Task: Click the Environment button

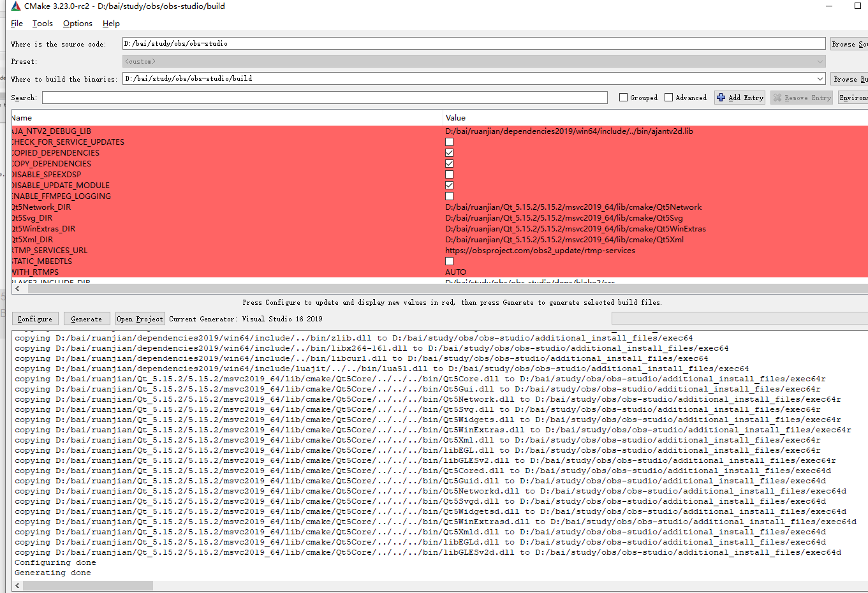Action: tap(853, 98)
